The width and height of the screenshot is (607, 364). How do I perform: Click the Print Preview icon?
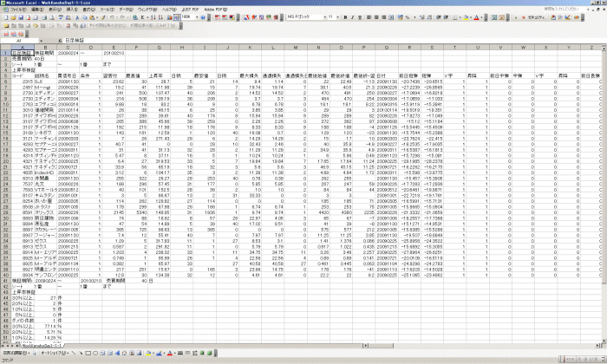(52, 17)
